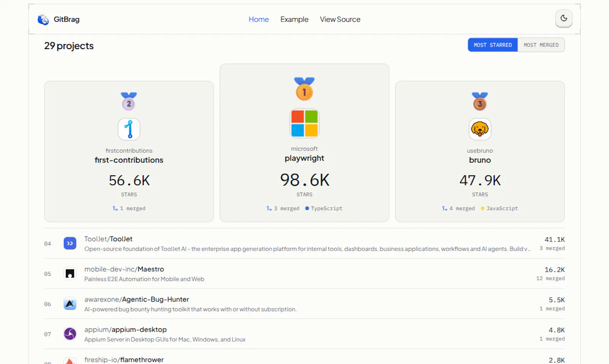609x364 pixels.
Task: Open the bruno project title
Action: click(x=480, y=160)
